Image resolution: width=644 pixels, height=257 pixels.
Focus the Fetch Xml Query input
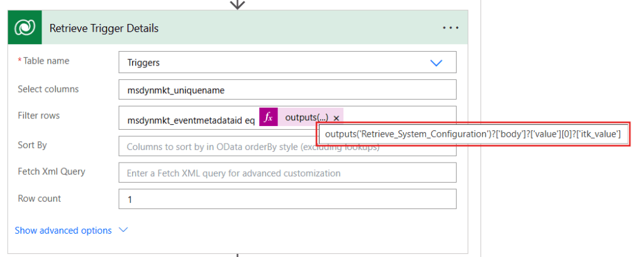pyautogui.click(x=287, y=173)
